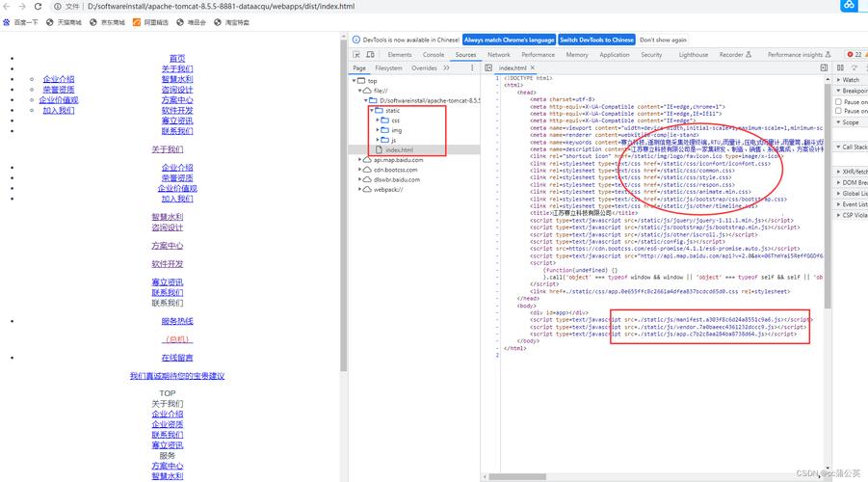Toggle the file navigator sidebar icon

point(488,68)
